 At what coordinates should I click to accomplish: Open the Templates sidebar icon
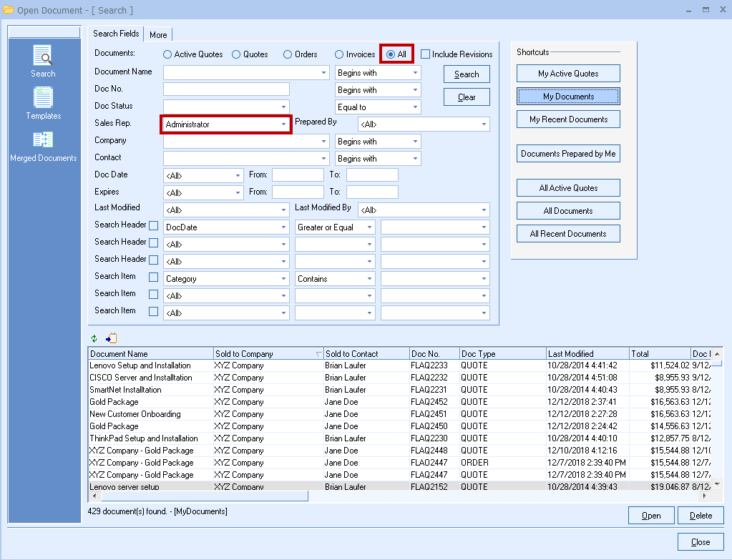click(x=43, y=98)
